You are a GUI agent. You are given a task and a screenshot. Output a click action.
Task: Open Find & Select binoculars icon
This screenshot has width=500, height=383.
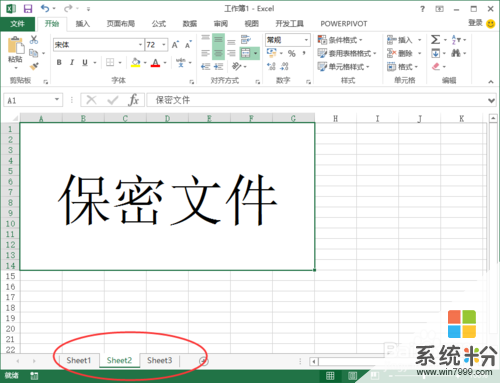point(456,53)
